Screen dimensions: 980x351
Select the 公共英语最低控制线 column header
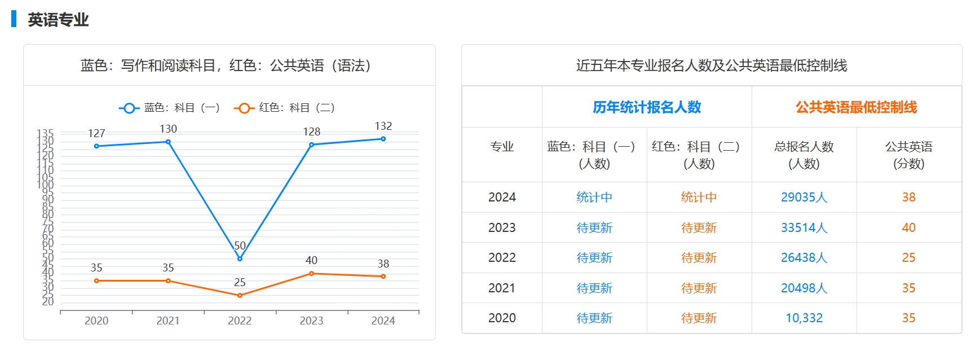pos(856,107)
